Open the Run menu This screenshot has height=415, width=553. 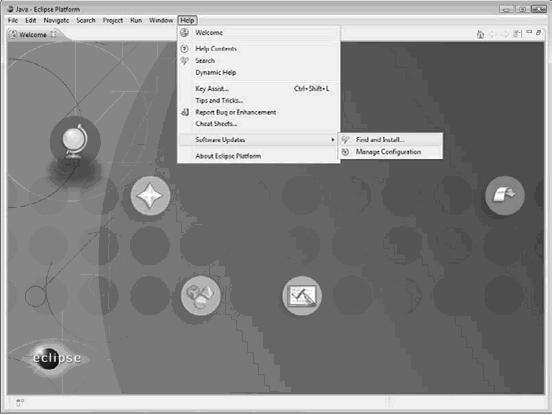(x=136, y=20)
